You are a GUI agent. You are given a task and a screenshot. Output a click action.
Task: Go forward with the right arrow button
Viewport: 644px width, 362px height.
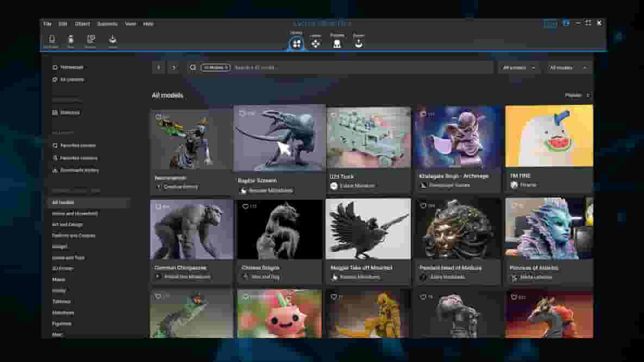tap(174, 67)
